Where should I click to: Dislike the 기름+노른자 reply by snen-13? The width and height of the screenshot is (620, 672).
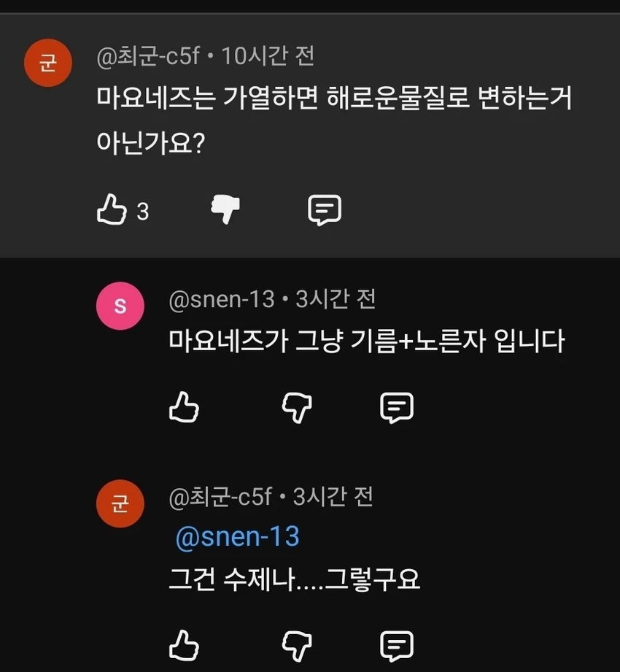pos(297,407)
